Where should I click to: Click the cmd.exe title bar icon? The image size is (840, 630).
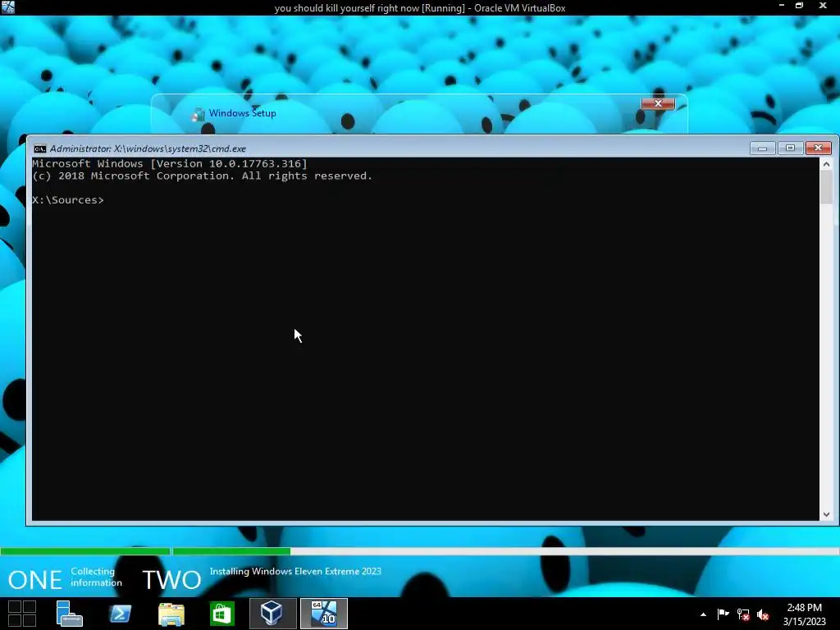(40, 149)
